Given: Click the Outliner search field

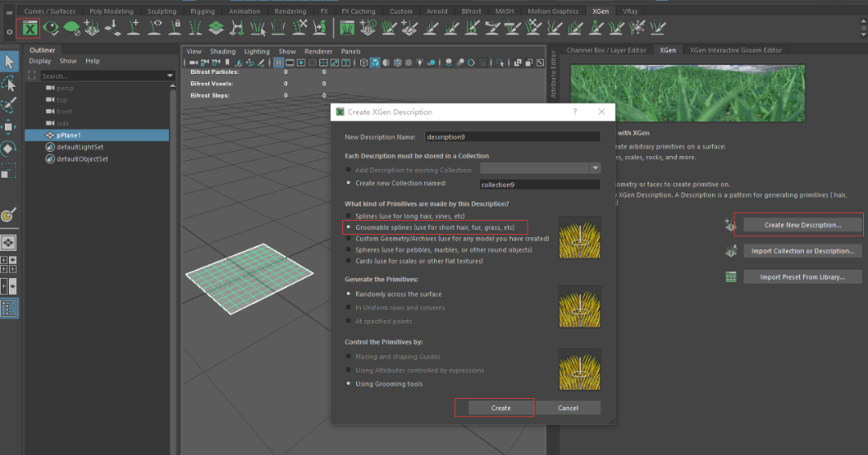Looking at the screenshot, I should coord(102,76).
